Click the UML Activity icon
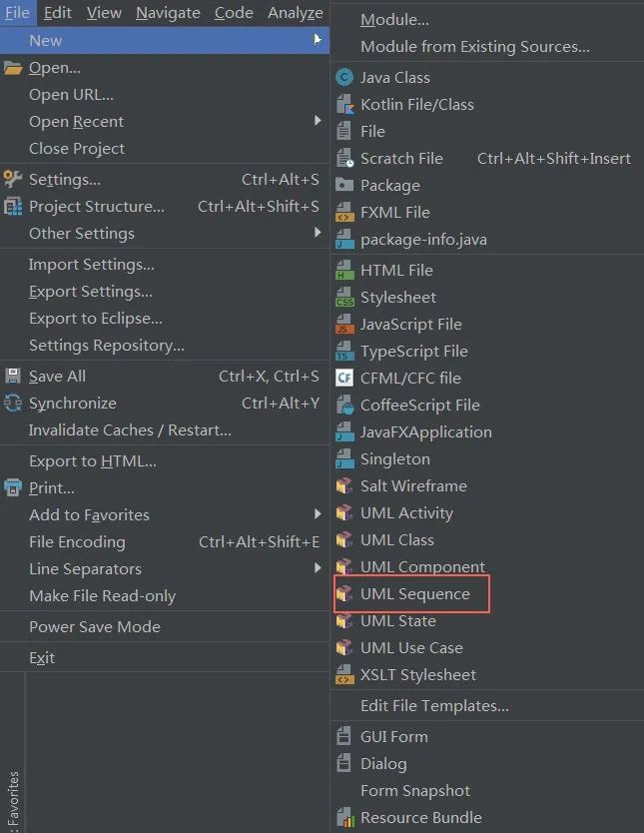The image size is (644, 833). pyautogui.click(x=344, y=512)
